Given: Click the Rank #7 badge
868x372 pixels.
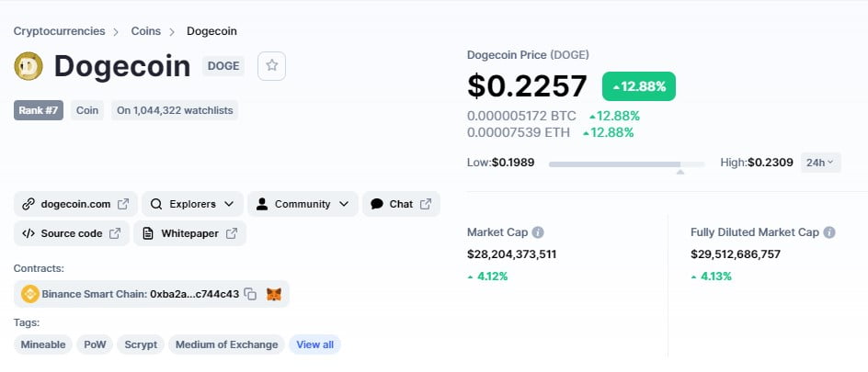Looking at the screenshot, I should point(39,110).
